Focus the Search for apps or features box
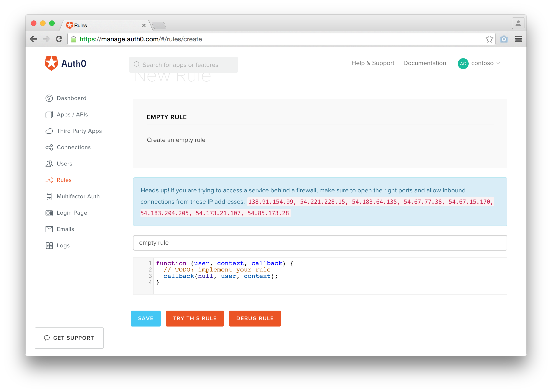The width and height of the screenshot is (552, 392). 184,65
